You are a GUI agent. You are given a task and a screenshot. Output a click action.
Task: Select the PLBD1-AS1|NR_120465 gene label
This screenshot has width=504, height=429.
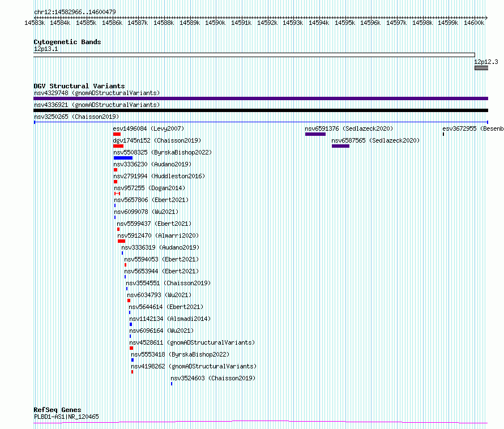[x=66, y=417]
